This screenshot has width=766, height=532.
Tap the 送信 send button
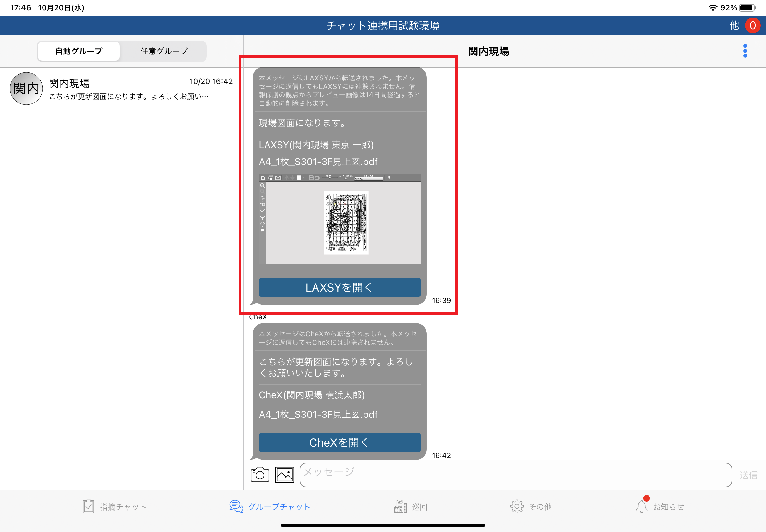[x=748, y=475]
